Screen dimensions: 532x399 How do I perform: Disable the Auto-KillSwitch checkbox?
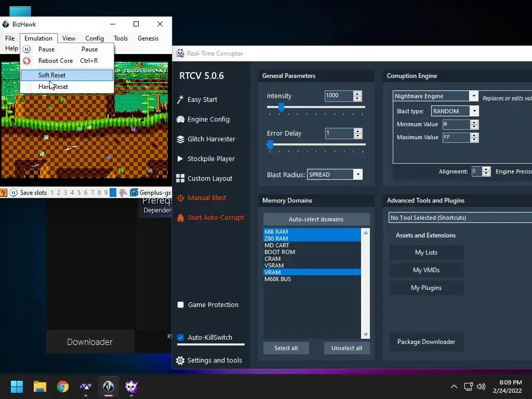(x=180, y=337)
